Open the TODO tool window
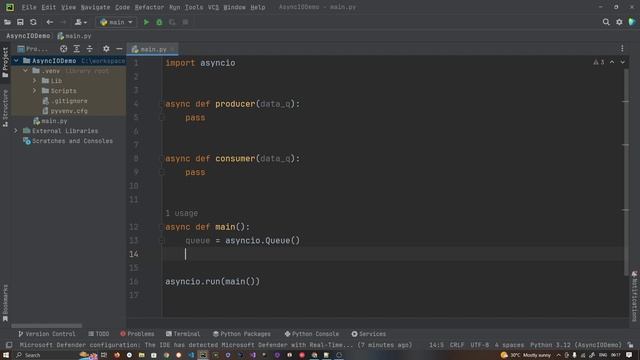The width and height of the screenshot is (640, 360). [x=98, y=334]
